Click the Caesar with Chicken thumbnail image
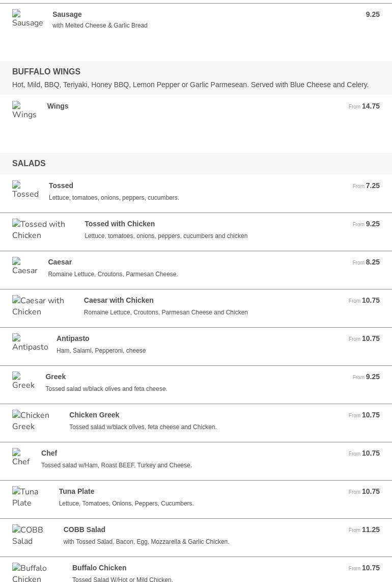This screenshot has height=582, width=392. coord(43,306)
